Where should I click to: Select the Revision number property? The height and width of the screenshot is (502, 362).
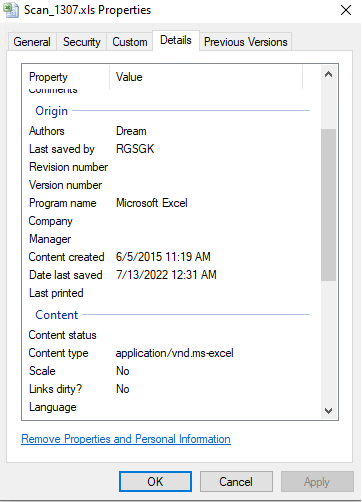(68, 167)
